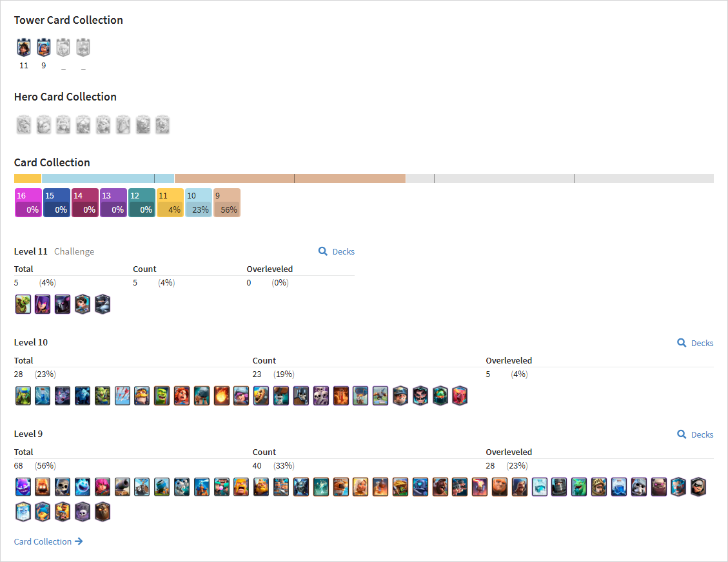Open Decks search for Level 10
The image size is (728, 562).
[x=695, y=343]
